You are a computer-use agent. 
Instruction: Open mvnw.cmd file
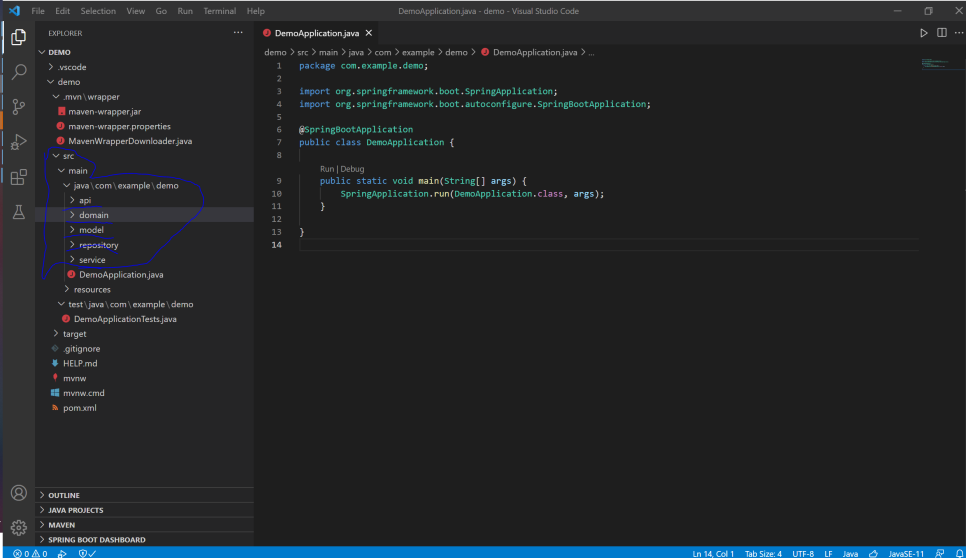84,393
